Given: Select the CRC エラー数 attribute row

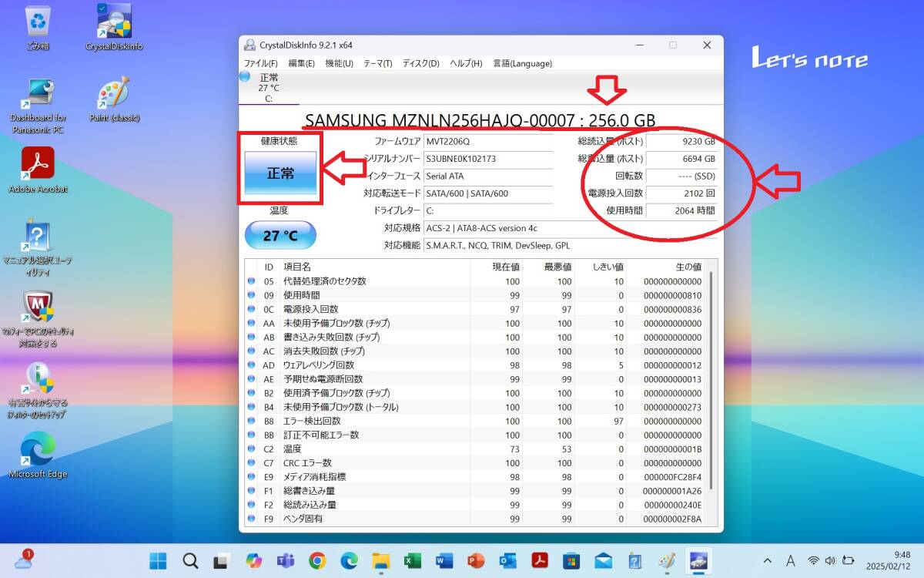Looking at the screenshot, I should coord(475,462).
